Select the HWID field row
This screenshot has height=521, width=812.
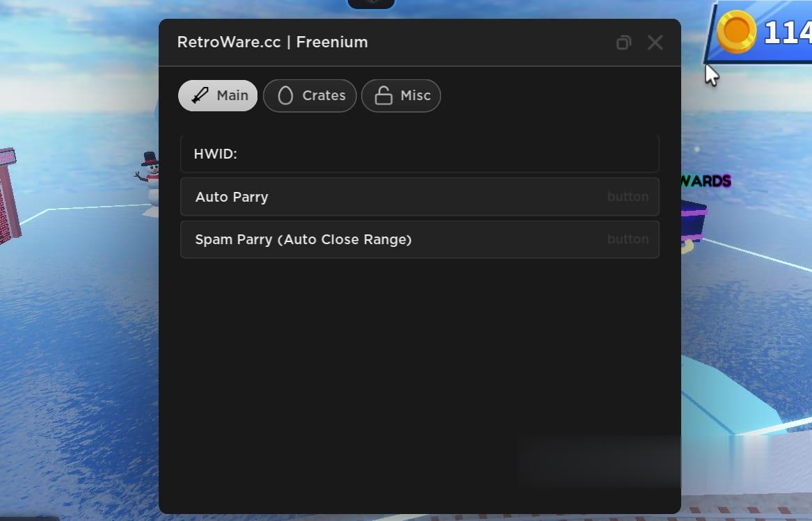pyautogui.click(x=419, y=154)
